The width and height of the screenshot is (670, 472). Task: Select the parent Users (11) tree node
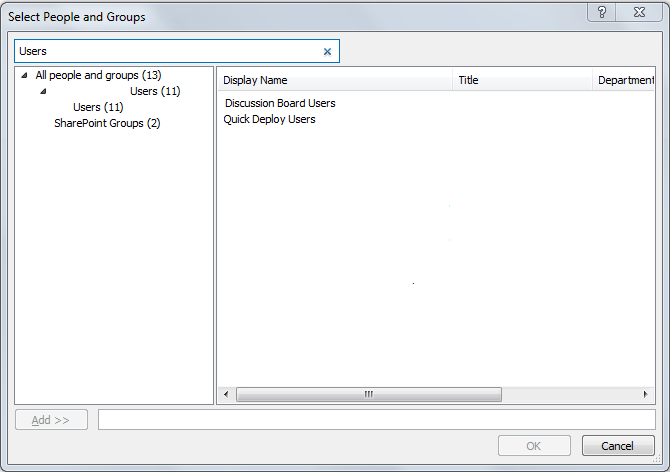tap(155, 91)
